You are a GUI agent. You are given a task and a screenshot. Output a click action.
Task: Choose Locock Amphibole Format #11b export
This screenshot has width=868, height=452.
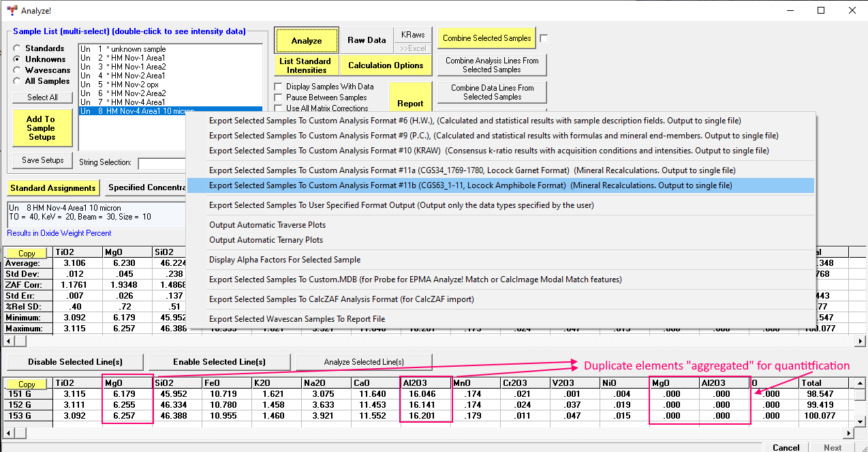coord(470,185)
